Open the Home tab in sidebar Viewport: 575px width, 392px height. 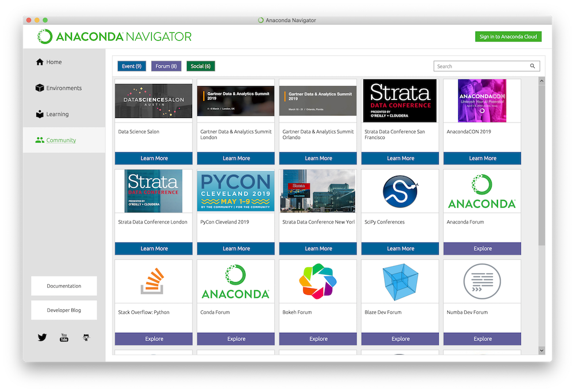[53, 62]
